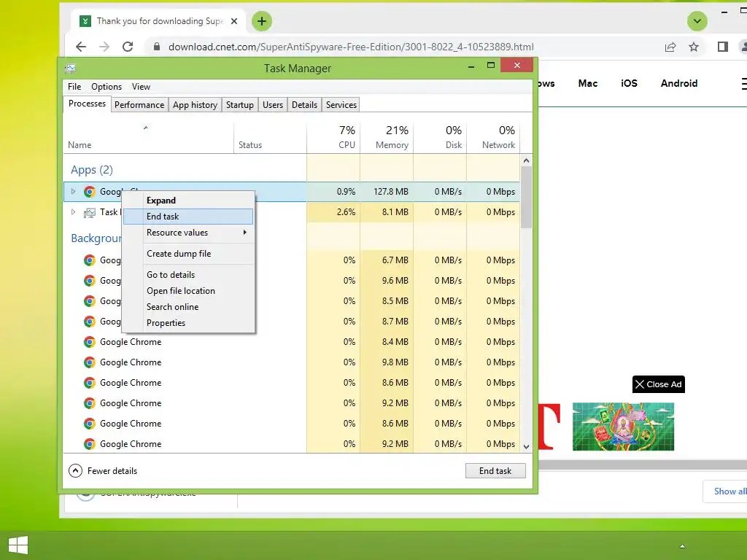This screenshot has width=747, height=560.
Task: Select Chrome background process using 9.6 MB
Action: point(291,281)
